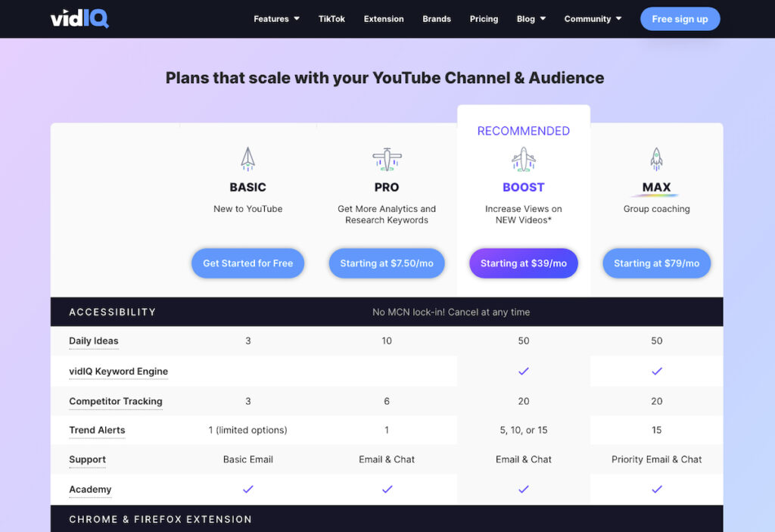The width and height of the screenshot is (775, 532).
Task: Click Trend Alerts value 15 for MAX
Action: click(656, 430)
